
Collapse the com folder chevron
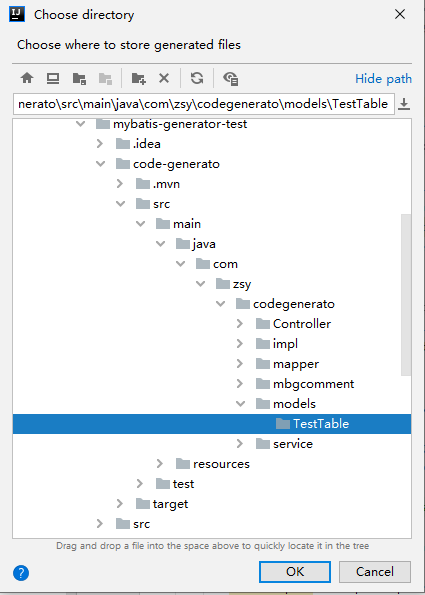pyautogui.click(x=181, y=264)
